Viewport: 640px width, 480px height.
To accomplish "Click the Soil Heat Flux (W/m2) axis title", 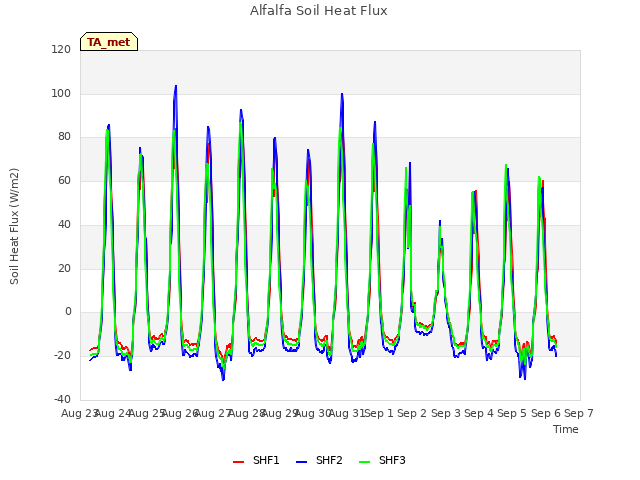I will click(x=14, y=226).
